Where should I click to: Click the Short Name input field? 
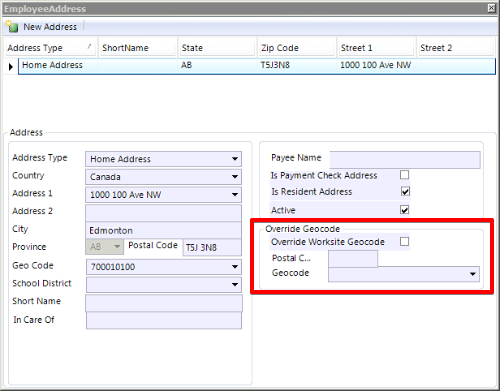click(x=164, y=303)
